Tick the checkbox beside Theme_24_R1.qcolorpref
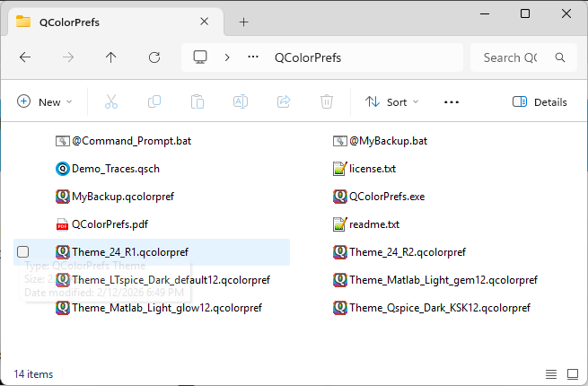Viewport: 588px width, 386px height. coord(23,252)
